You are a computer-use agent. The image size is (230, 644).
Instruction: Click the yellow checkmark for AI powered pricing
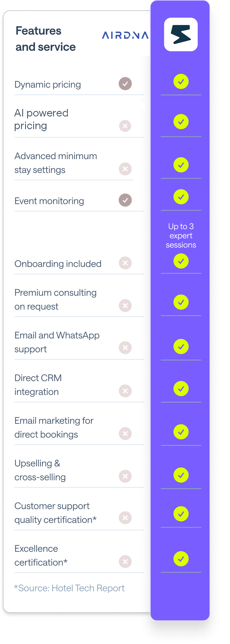[181, 122]
